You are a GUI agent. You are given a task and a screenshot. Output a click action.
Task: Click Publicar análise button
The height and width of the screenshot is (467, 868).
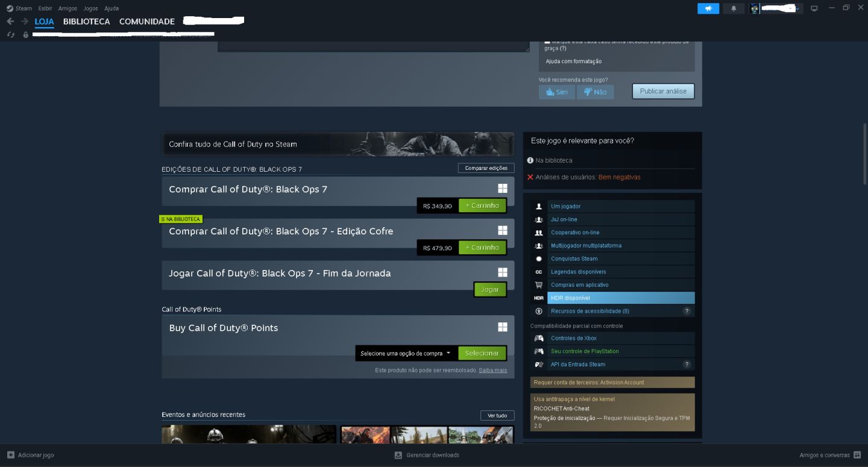663,91
